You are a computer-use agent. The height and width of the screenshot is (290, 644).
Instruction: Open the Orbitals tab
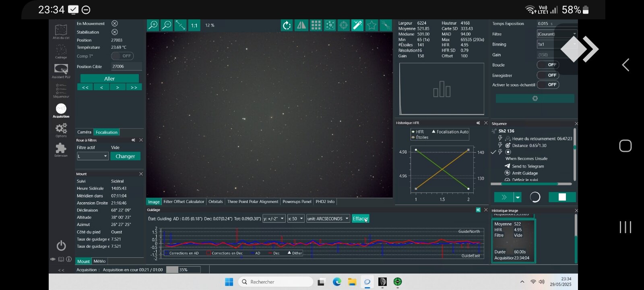[216, 202]
